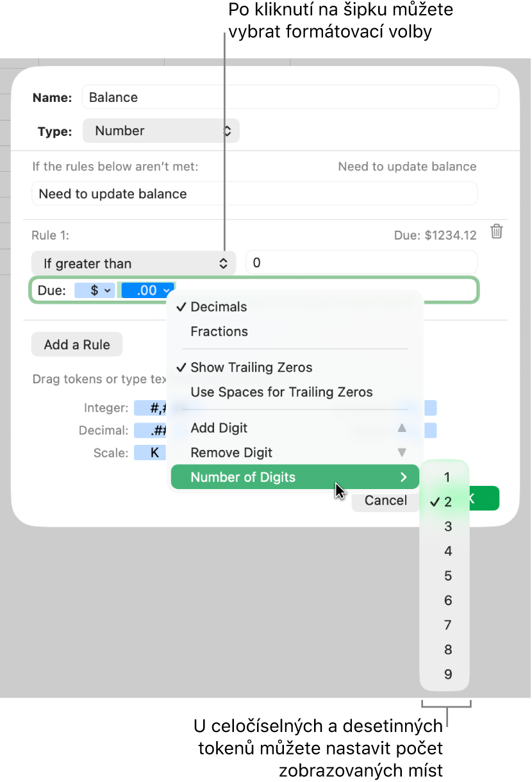
Task: Toggle the Decimals checked option
Action: tap(219, 307)
